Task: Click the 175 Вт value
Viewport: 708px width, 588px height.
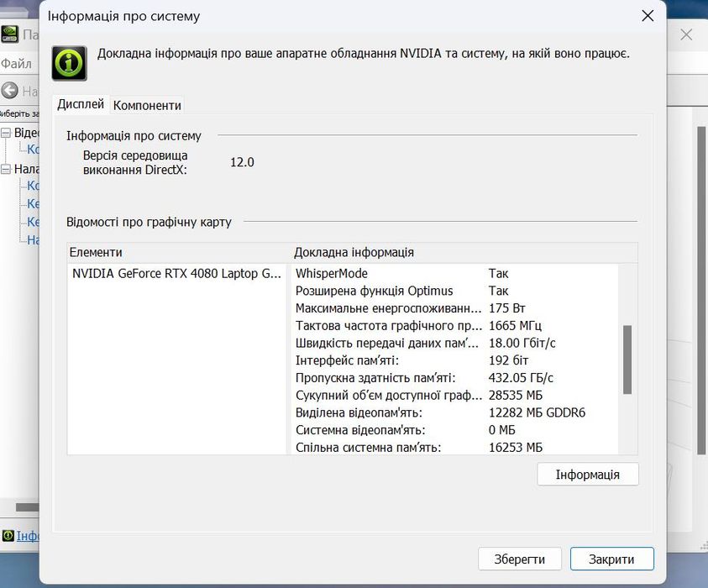Action: (x=507, y=308)
